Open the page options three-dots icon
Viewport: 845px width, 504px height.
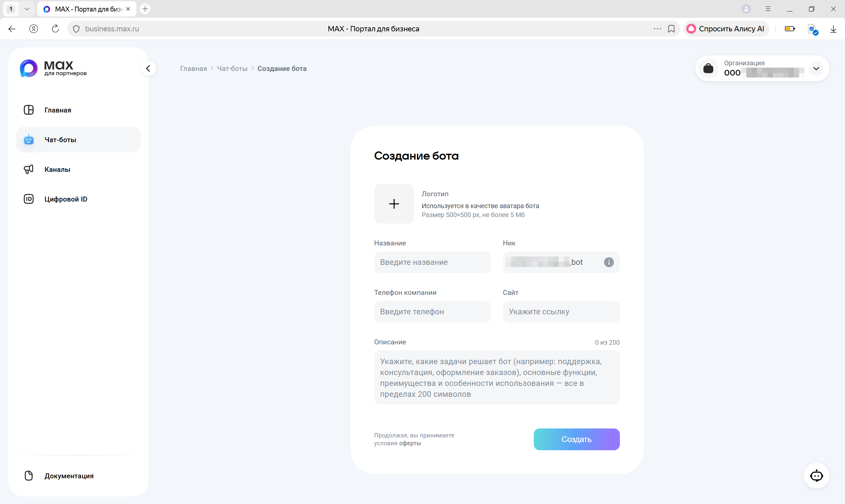(657, 29)
